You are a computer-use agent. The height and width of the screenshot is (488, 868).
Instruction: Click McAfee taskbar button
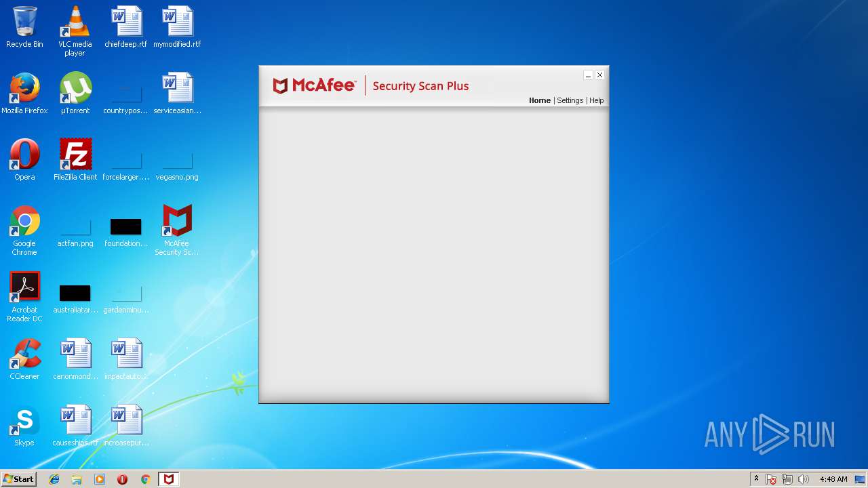pyautogui.click(x=168, y=479)
